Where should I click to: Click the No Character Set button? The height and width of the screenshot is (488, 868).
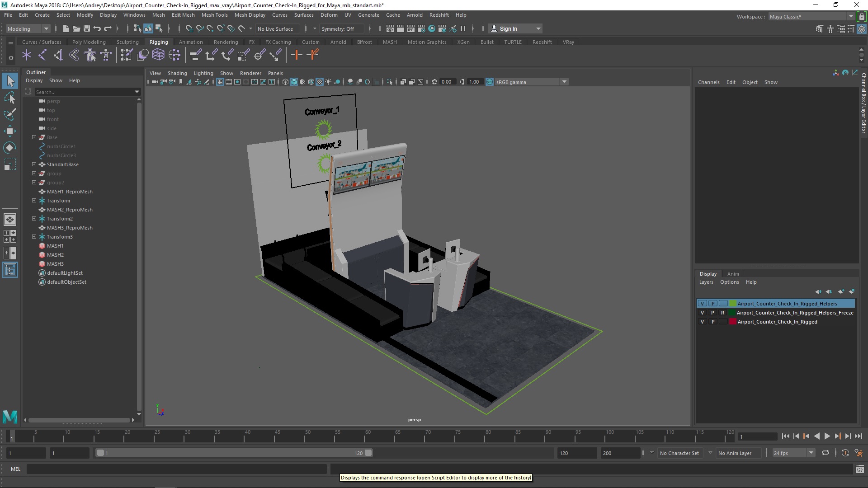[679, 453]
